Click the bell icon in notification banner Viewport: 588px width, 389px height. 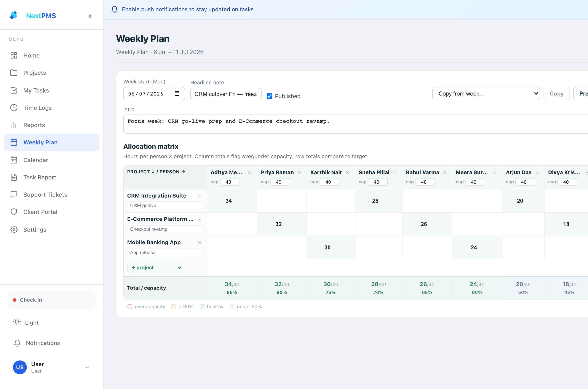tap(114, 10)
